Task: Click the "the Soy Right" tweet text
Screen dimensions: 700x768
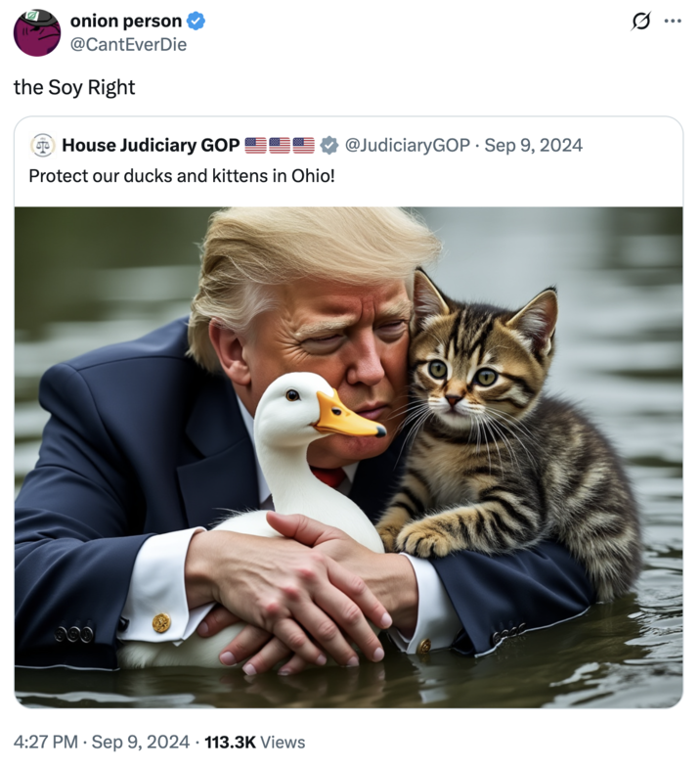Action: click(x=74, y=88)
